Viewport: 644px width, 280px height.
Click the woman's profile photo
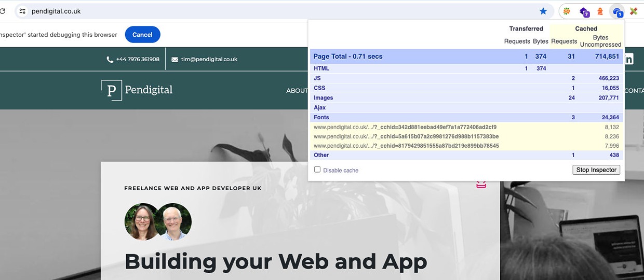[142, 221]
